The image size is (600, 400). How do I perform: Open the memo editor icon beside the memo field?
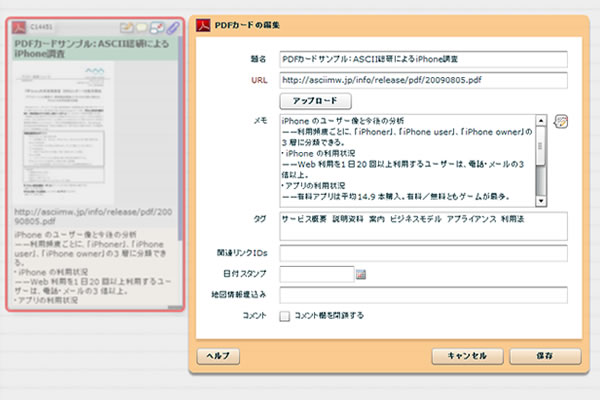(x=561, y=122)
